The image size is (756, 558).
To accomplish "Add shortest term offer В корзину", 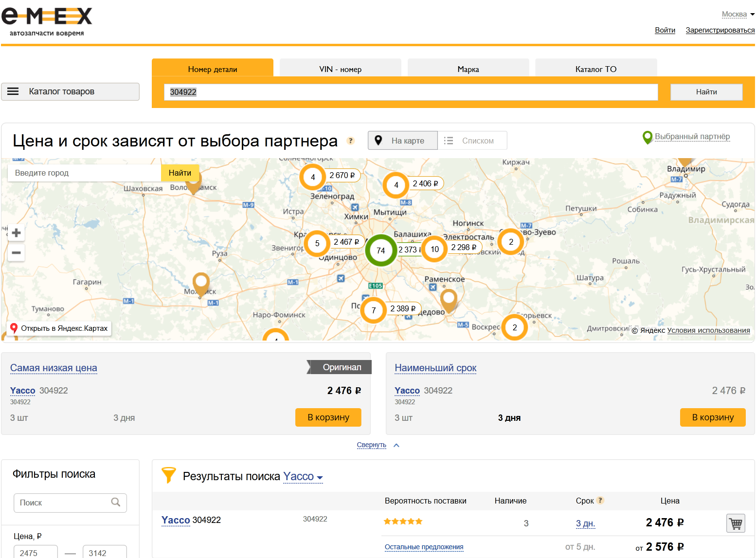I will pyautogui.click(x=713, y=417).
